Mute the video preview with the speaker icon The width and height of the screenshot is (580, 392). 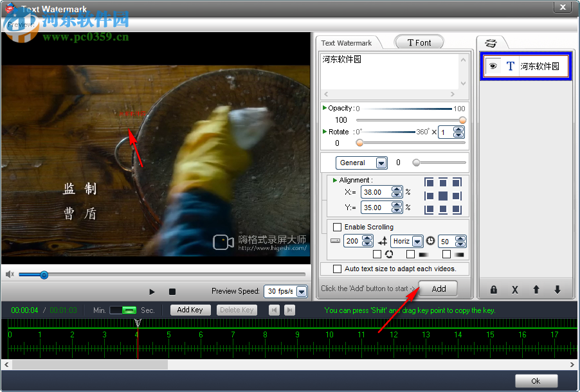[9, 274]
